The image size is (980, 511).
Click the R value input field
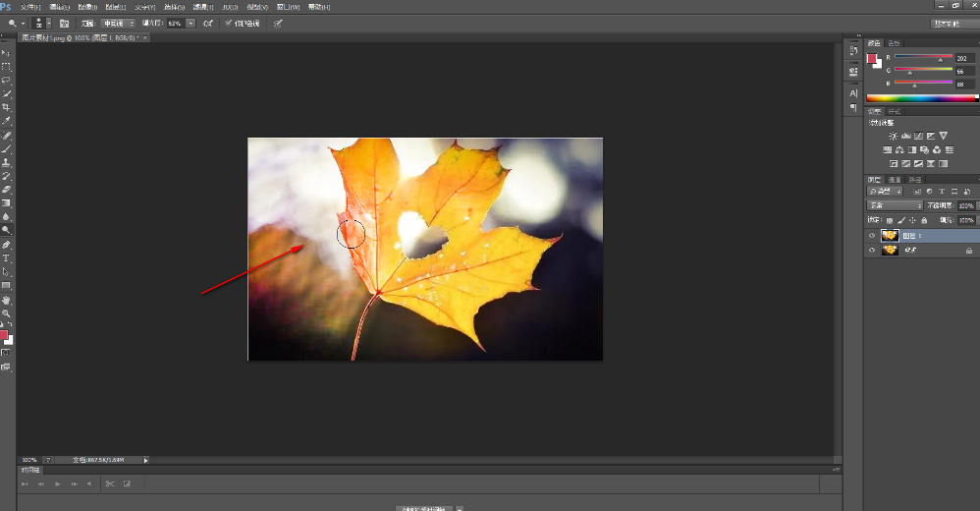pyautogui.click(x=965, y=58)
